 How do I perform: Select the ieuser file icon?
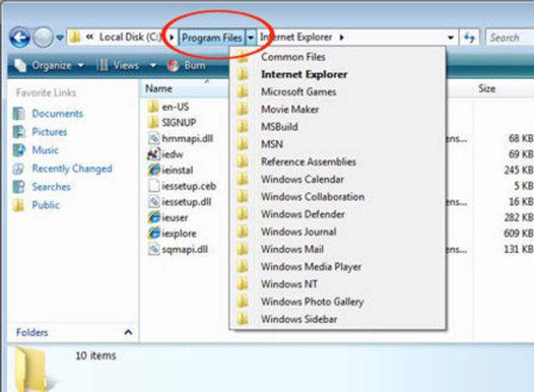pyautogui.click(x=154, y=218)
